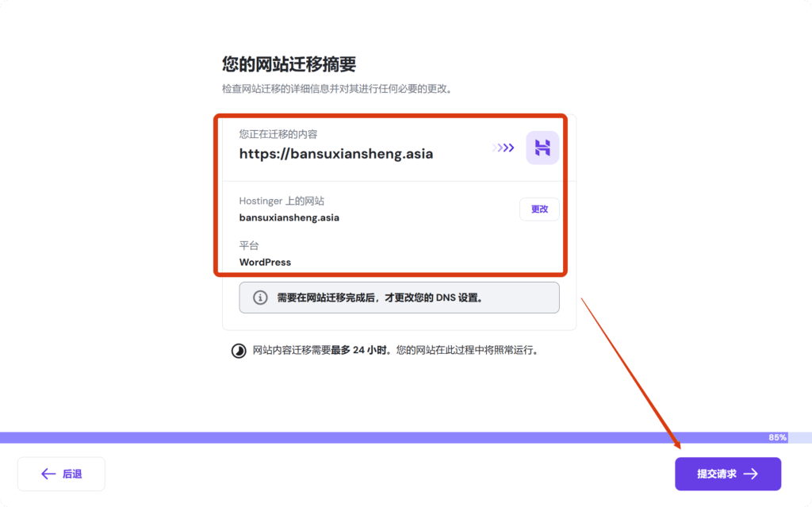
Task: Click the clock icon beside 24 小时 note
Action: point(239,351)
